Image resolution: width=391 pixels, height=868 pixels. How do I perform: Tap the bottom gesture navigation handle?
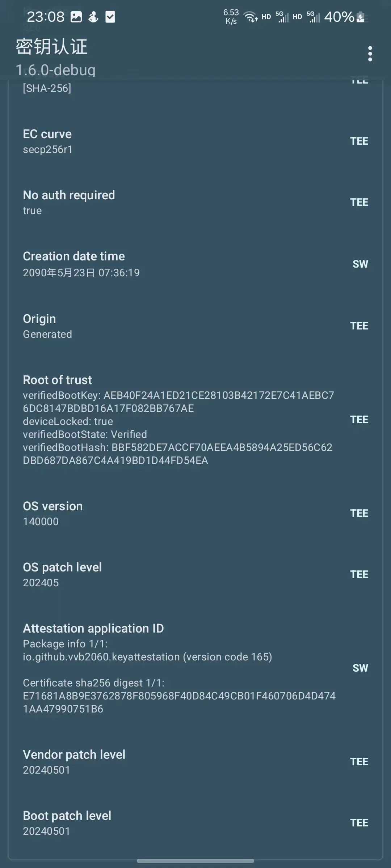click(x=195, y=861)
